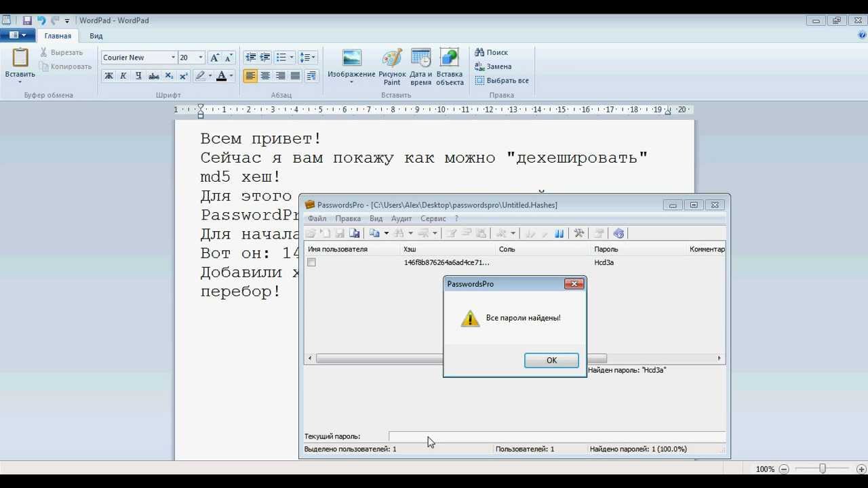Image resolution: width=868 pixels, height=488 pixels.
Task: Tick the checkbox beside hash 146f8b876264a6ad4ce71
Action: click(311, 262)
